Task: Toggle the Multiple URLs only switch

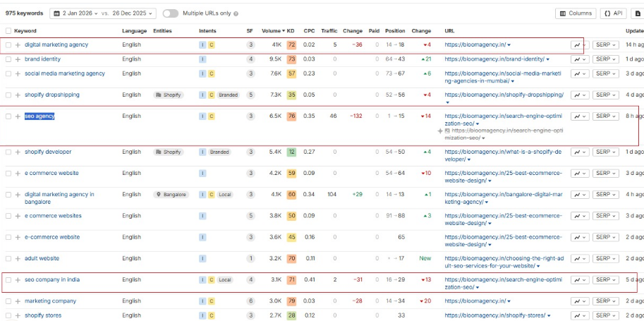Action: pyautogui.click(x=170, y=13)
